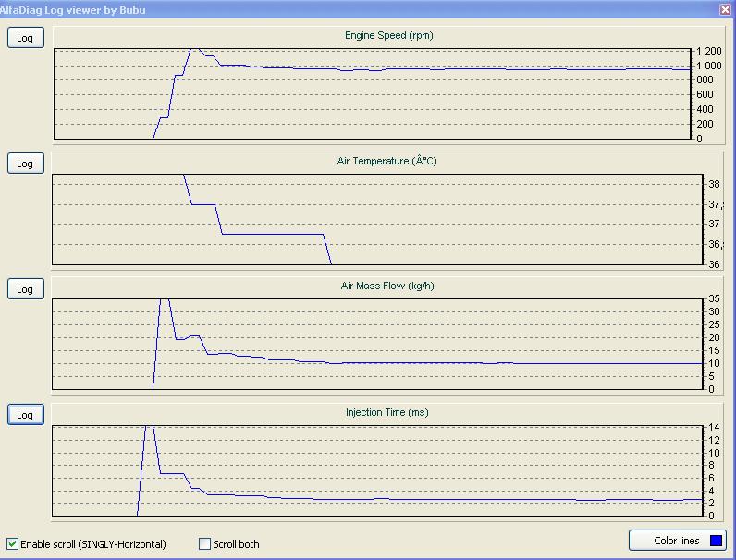
Task: Click the Log button beside Engine Speed chart
Action: pos(25,38)
